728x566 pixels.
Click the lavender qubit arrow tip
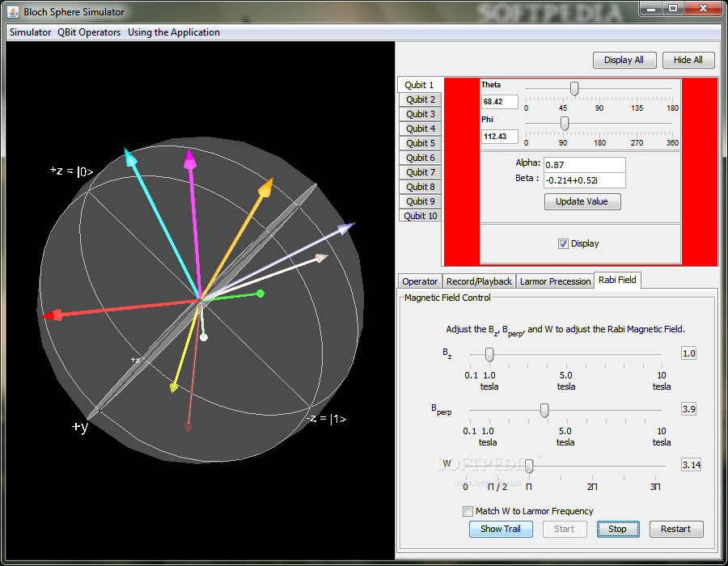(x=346, y=228)
